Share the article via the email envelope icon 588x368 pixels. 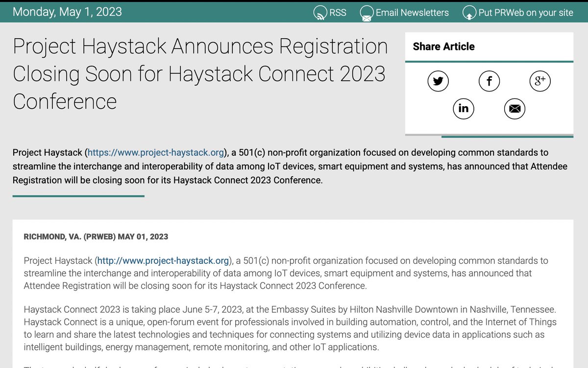[x=514, y=109]
